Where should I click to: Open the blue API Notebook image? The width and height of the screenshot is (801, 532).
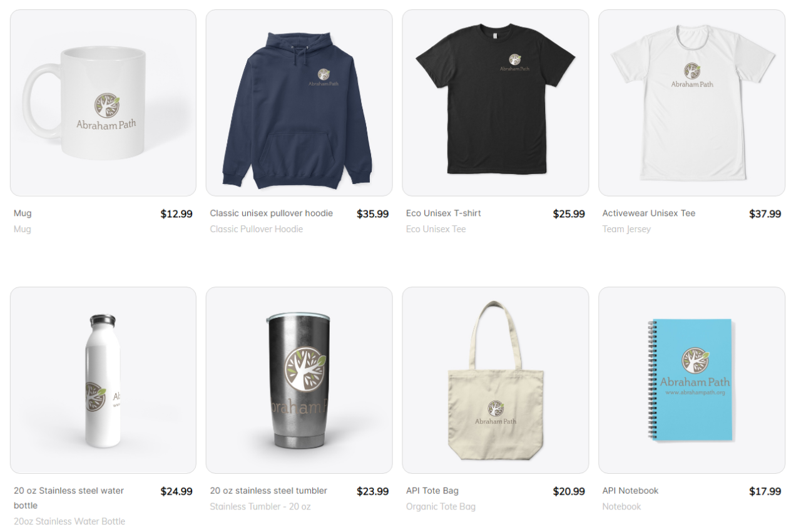[x=691, y=380]
